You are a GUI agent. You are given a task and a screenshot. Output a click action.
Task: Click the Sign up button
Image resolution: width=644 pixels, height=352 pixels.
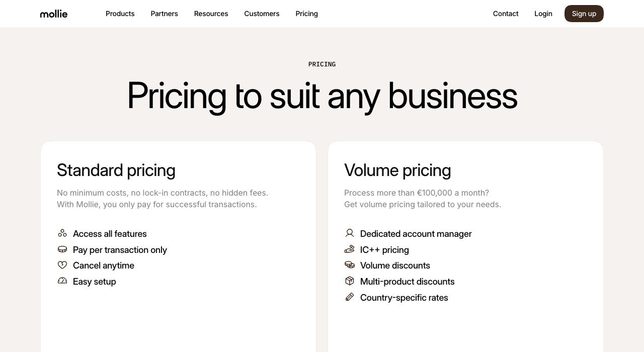click(584, 14)
